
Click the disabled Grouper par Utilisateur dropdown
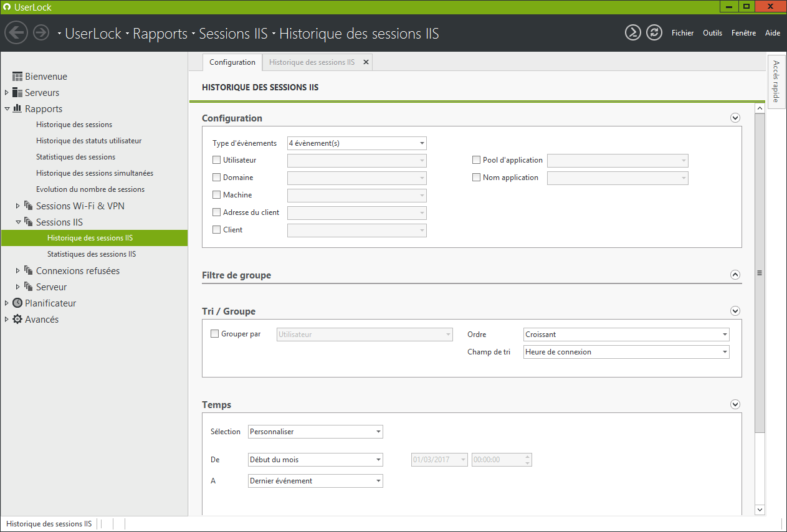pyautogui.click(x=365, y=335)
